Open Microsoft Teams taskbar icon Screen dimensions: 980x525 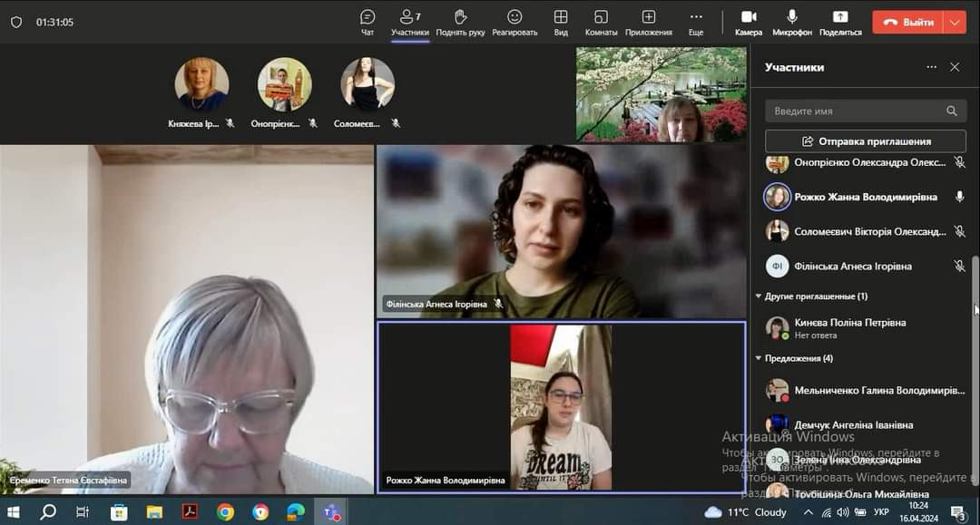331,512
